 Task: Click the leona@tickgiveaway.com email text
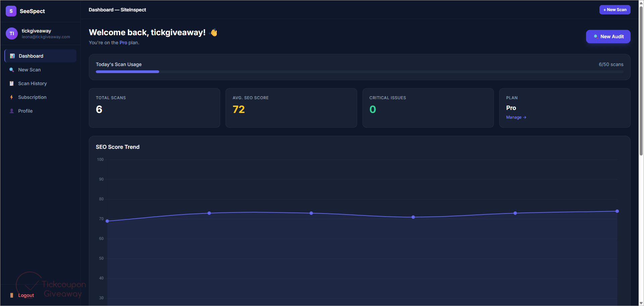click(46, 37)
